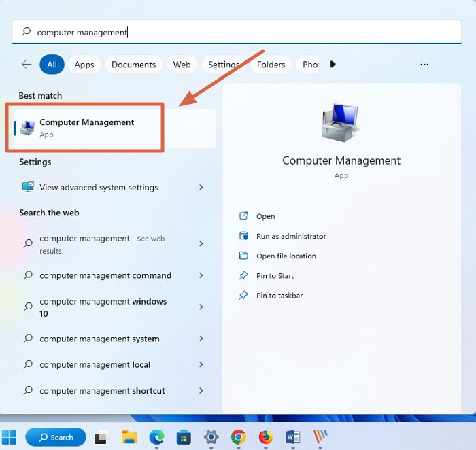Click magnifier icon beside computer management local
The width and height of the screenshot is (476, 450).
tap(29, 364)
